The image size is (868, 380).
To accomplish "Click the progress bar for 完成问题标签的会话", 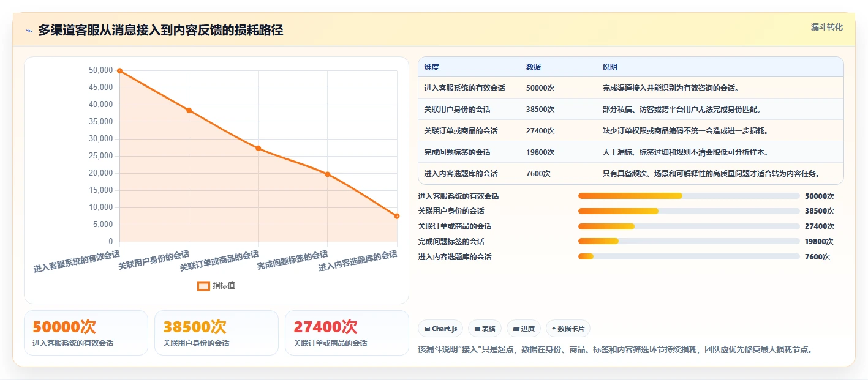I will pyautogui.click(x=689, y=241).
